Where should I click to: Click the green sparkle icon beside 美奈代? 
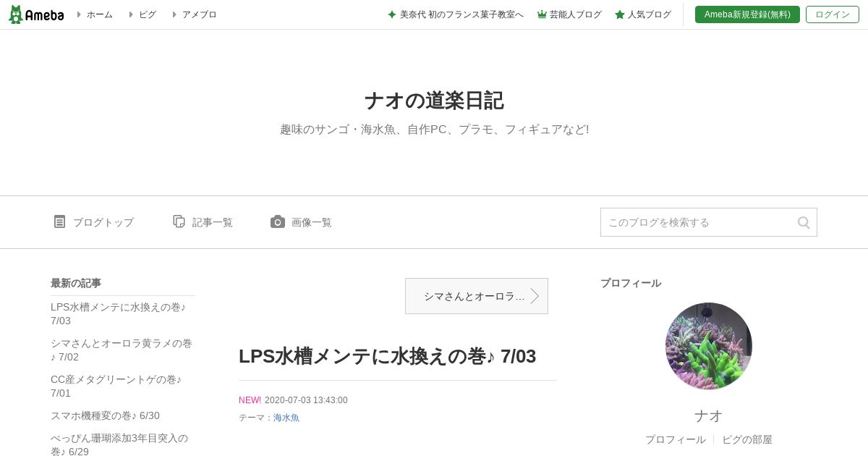tap(392, 14)
